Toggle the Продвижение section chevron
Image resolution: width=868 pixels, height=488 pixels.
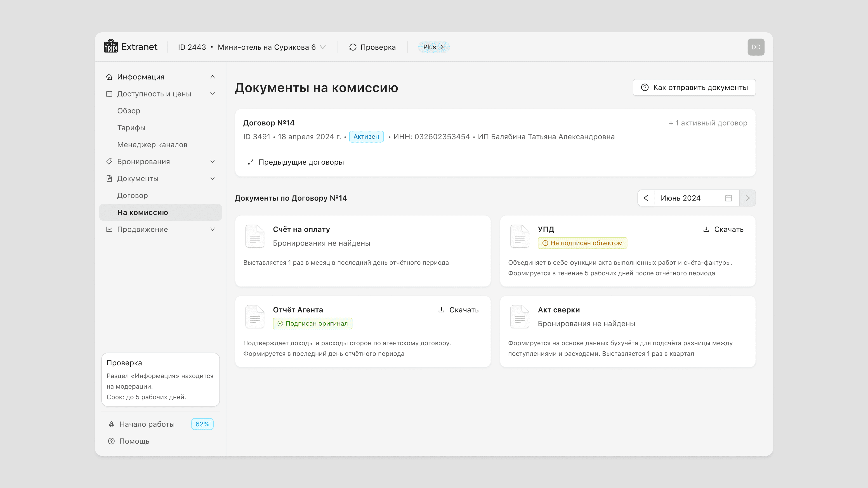coord(212,229)
